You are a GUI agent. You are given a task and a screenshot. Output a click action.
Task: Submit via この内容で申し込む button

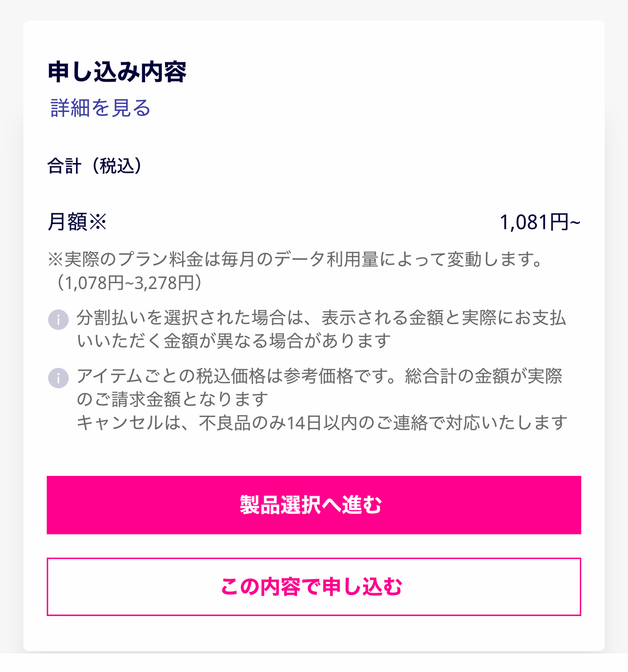coord(314,587)
